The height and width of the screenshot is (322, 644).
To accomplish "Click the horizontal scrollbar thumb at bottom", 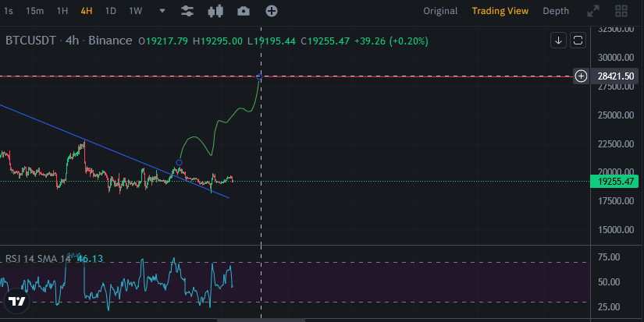I will [x=261, y=320].
